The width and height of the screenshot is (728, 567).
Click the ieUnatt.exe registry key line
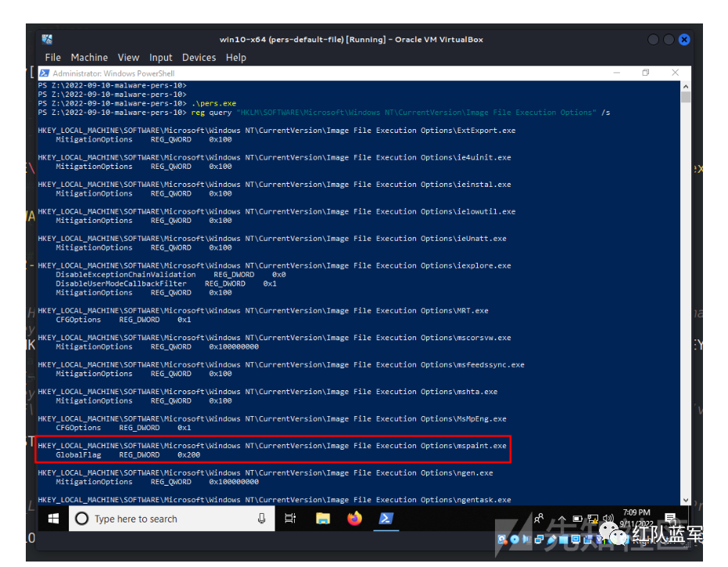(x=272, y=239)
